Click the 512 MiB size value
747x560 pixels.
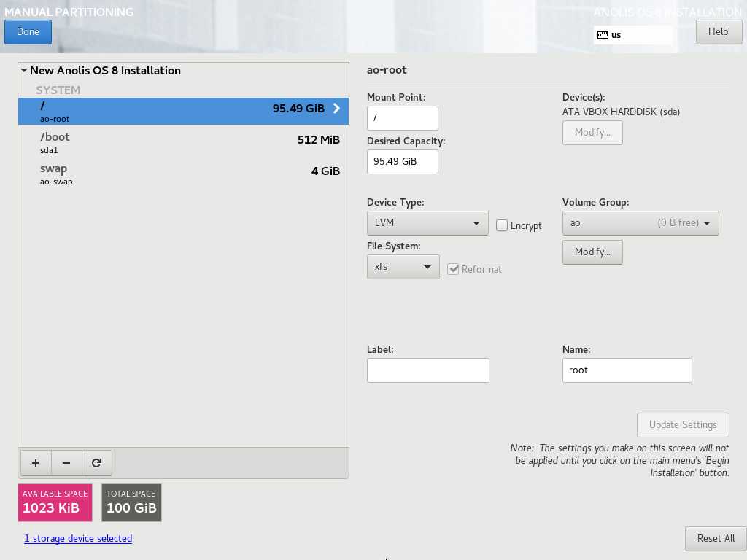coord(318,139)
